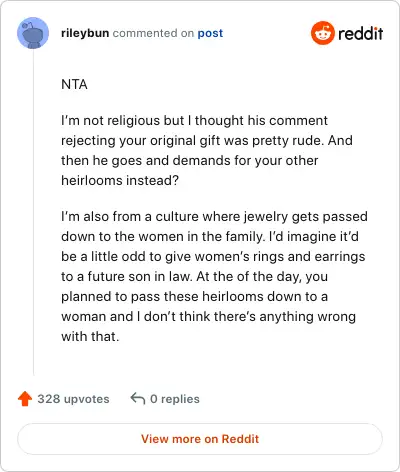Viewport: 400px width, 472px height.
Task: Click the "with that." closing line
Action: point(90,336)
